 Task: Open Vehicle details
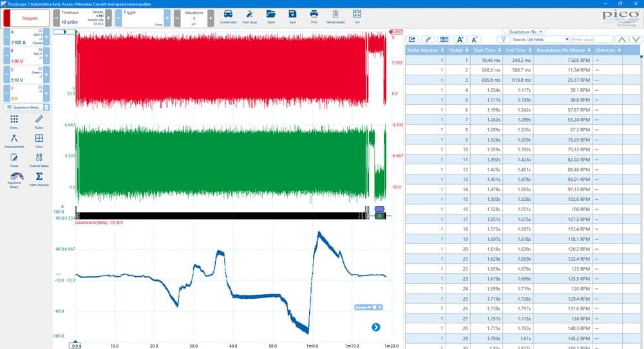pyautogui.click(x=335, y=17)
